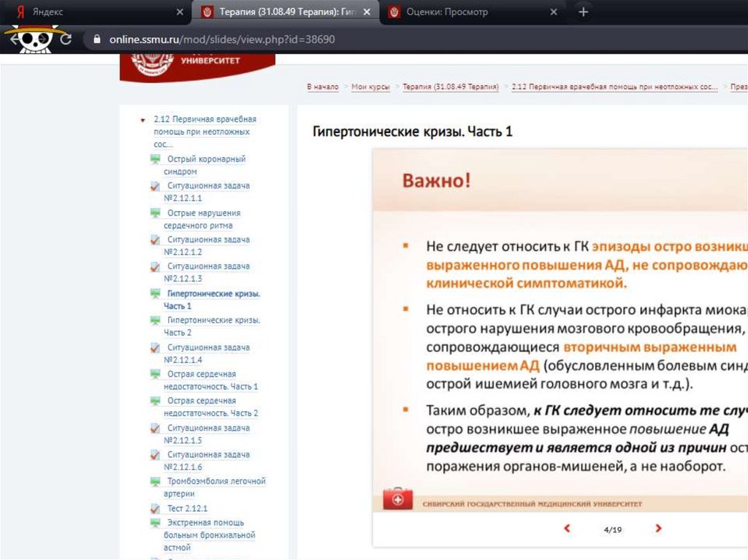The height and width of the screenshot is (560, 748).
Task: Open Экстренная помощь больным бронхиальной астмой
Action: (210, 535)
